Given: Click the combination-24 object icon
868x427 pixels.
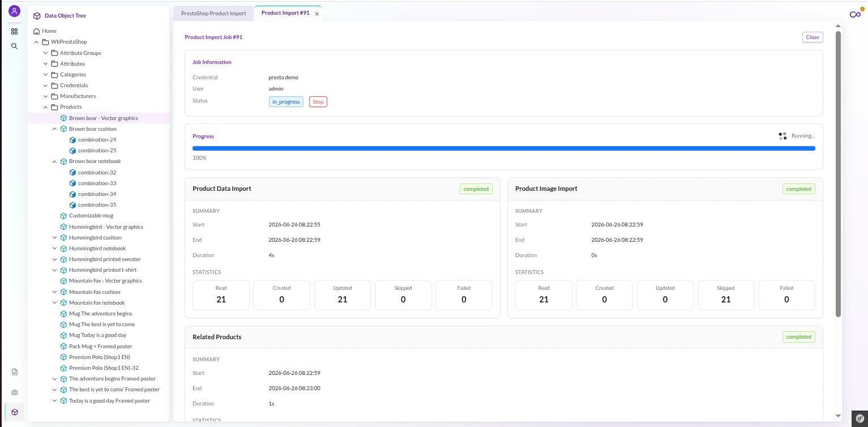Looking at the screenshot, I should (72, 140).
